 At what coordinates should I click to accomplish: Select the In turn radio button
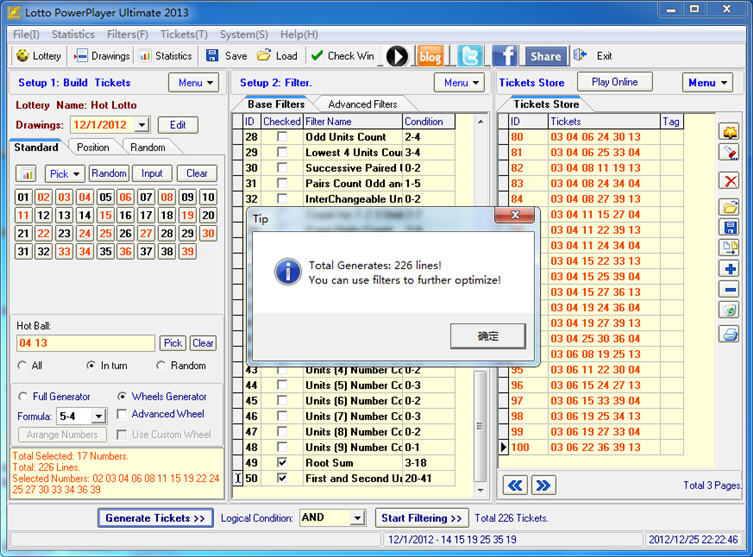click(90, 365)
